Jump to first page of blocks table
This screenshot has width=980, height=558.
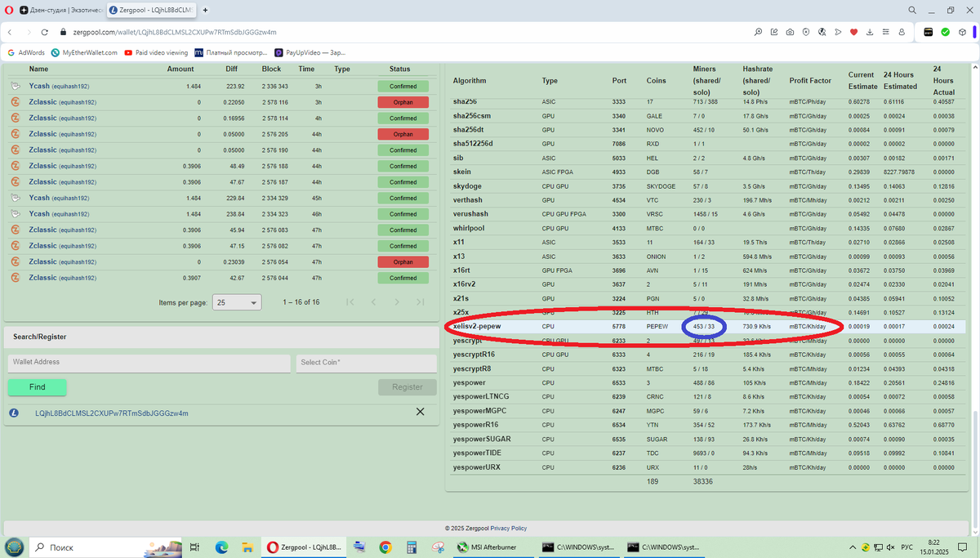(x=350, y=302)
